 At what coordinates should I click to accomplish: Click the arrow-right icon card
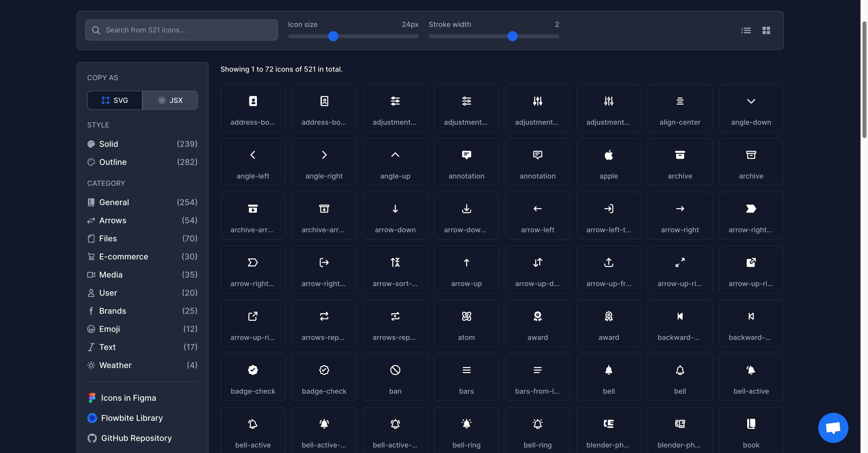[680, 215]
